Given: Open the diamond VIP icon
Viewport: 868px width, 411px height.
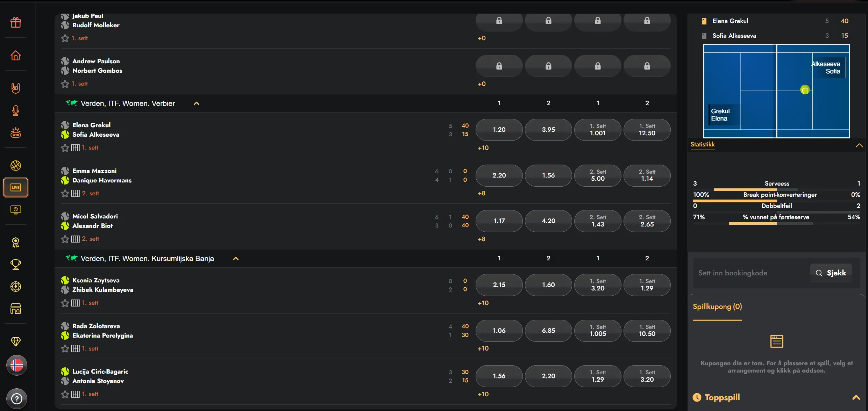Looking at the screenshot, I should click(16, 341).
